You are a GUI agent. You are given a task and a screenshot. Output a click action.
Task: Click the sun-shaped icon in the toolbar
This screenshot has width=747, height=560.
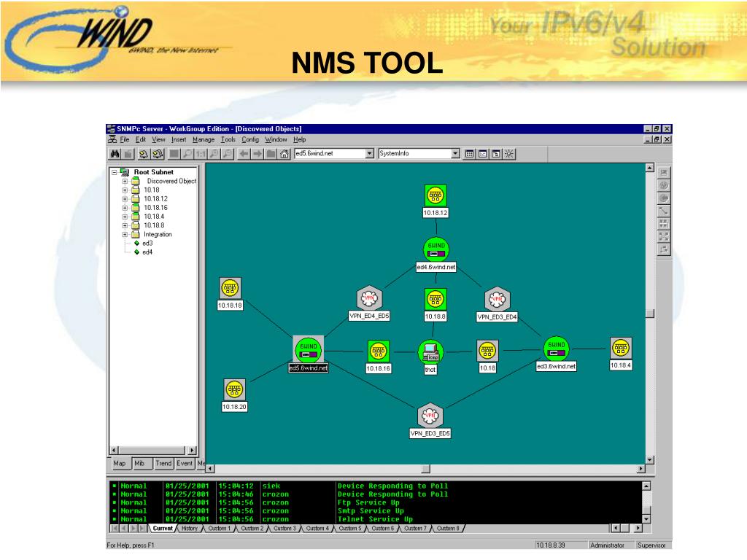click(x=509, y=154)
